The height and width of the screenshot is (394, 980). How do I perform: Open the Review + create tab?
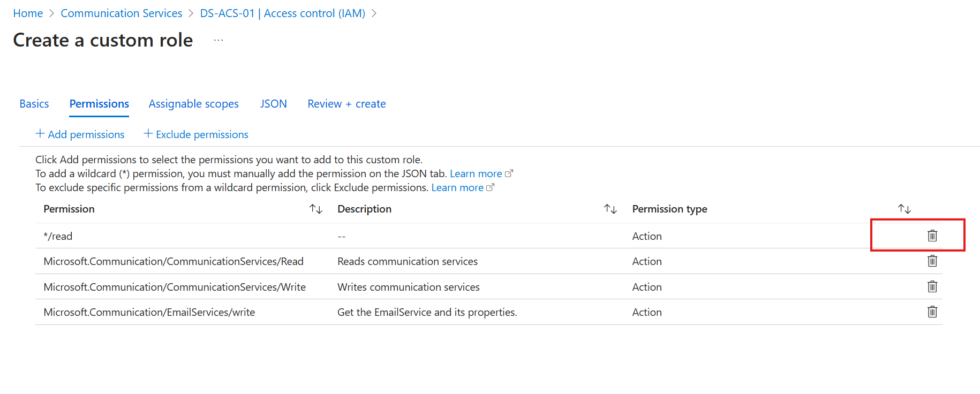(346, 104)
